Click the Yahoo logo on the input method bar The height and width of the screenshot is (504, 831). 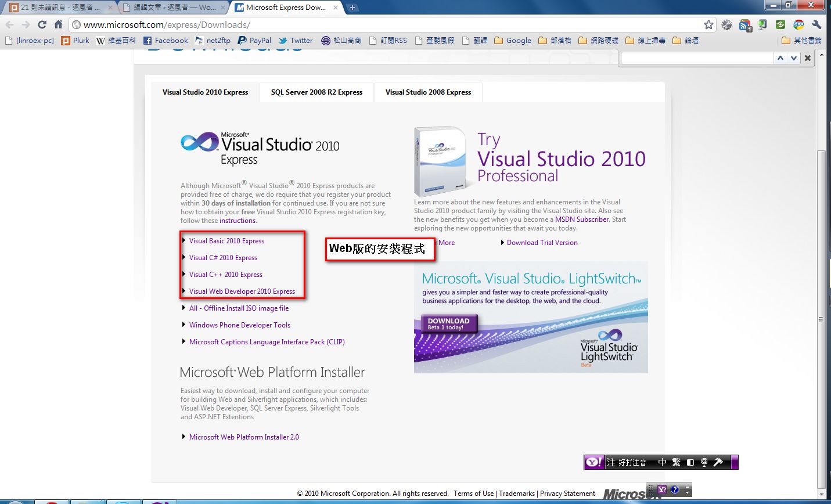[594, 462]
